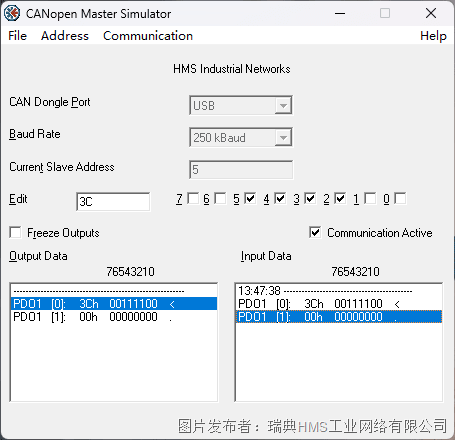This screenshot has height=440, width=455.
Task: Minimize the CANopen Master Simulator window
Action: [x=340, y=13]
